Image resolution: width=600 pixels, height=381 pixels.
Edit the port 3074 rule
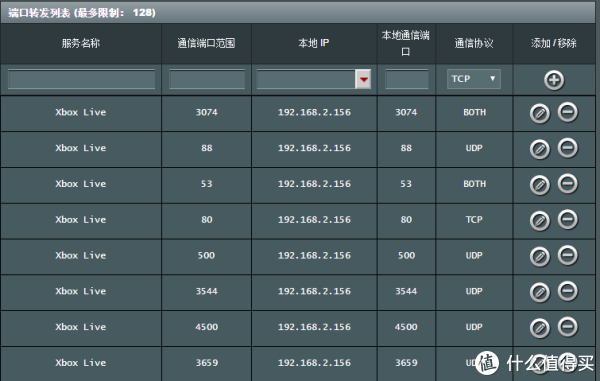(540, 113)
